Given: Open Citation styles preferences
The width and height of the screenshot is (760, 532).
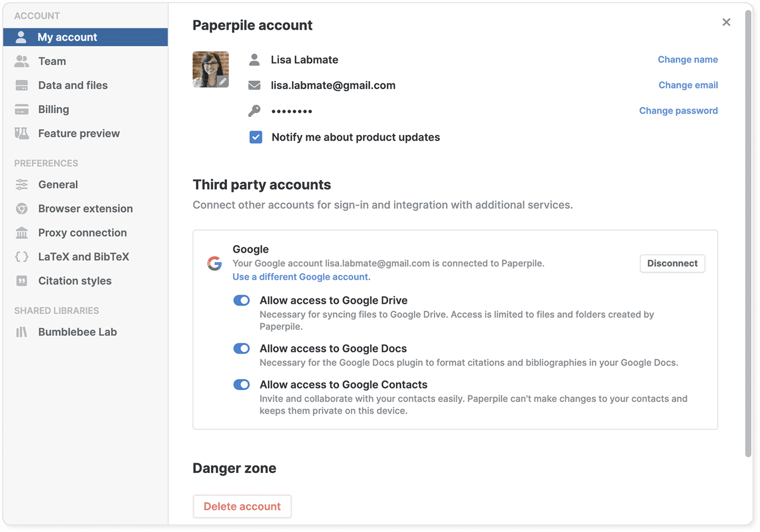Looking at the screenshot, I should click(75, 281).
